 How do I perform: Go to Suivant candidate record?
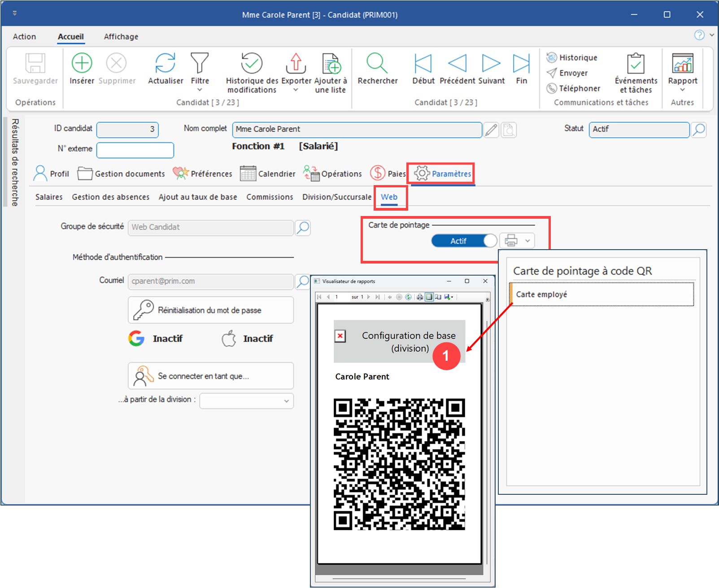pos(491,63)
